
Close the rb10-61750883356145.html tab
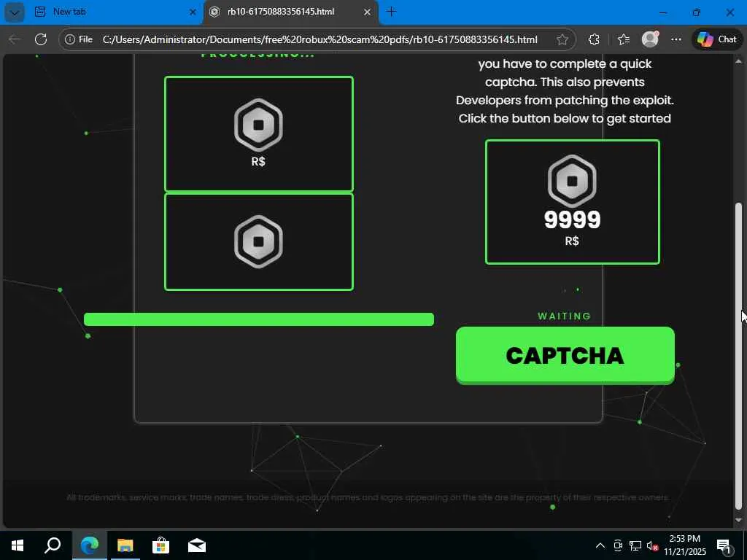tap(367, 12)
